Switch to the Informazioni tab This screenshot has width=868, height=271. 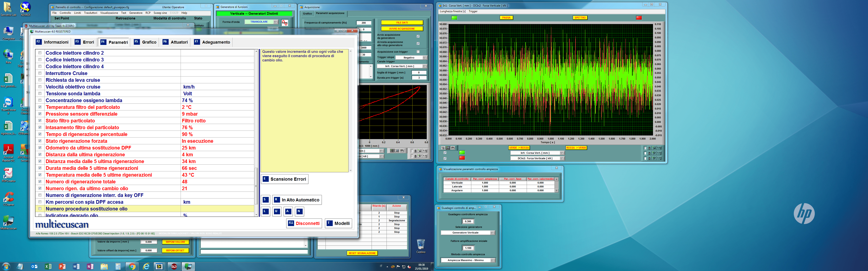click(x=52, y=42)
